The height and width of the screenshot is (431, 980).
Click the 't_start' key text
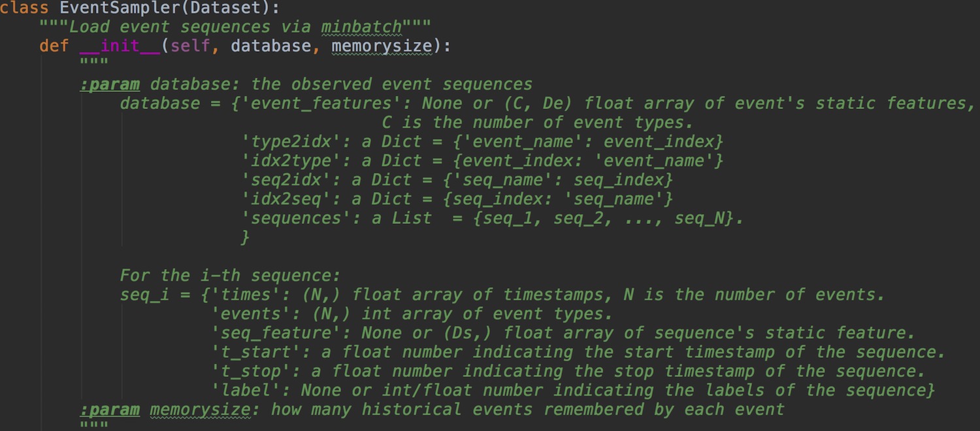tap(261, 353)
